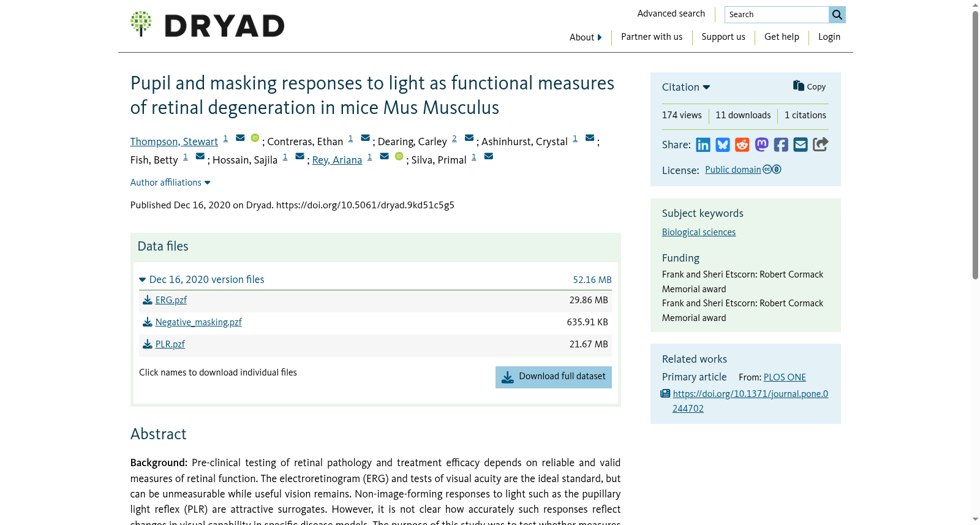980x525 pixels.
Task: Share dataset on Reddit
Action: [x=742, y=145]
